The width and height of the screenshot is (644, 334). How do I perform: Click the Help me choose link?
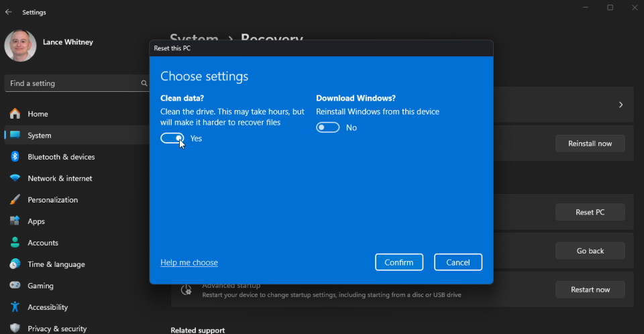[189, 262]
